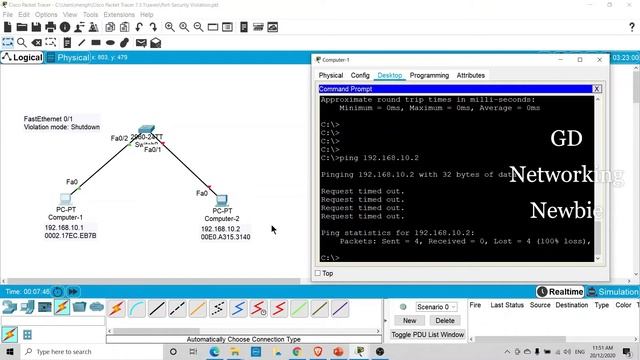Pick the serial DCE red cable with clock

(259, 309)
